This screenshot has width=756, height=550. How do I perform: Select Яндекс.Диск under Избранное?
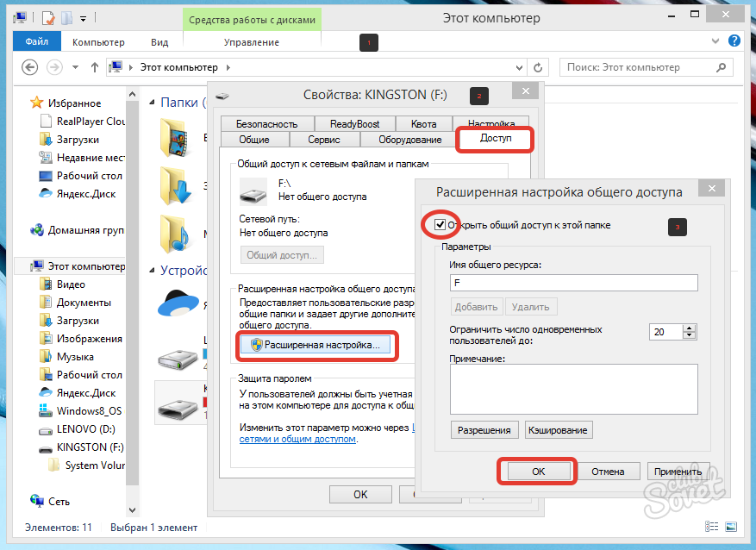pos(78,194)
